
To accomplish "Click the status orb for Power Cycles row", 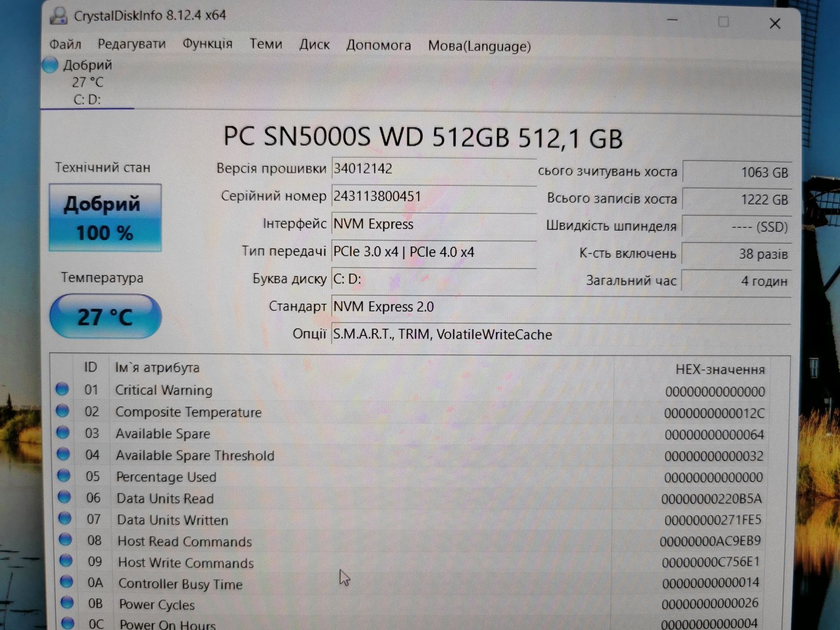I will [x=67, y=602].
